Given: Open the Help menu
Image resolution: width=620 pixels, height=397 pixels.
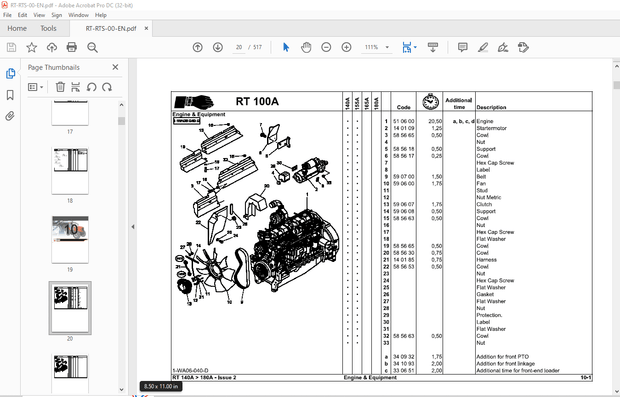Looking at the screenshot, I should [x=100, y=15].
